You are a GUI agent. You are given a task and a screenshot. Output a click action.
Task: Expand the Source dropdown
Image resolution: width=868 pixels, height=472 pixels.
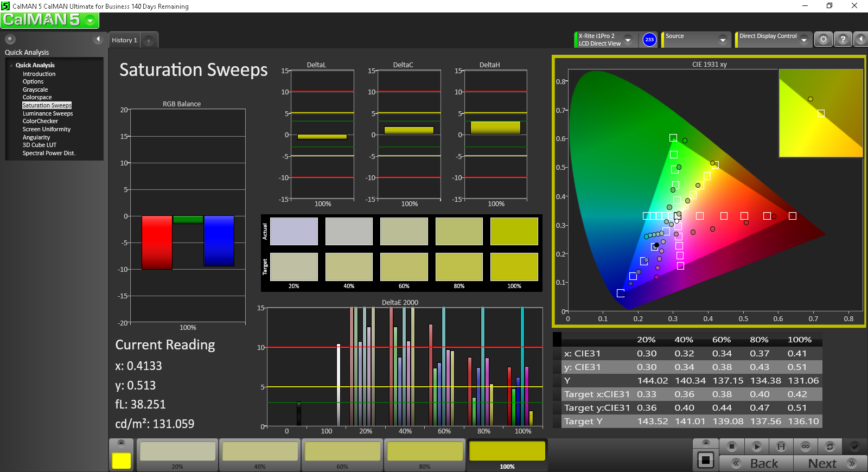[x=722, y=40]
